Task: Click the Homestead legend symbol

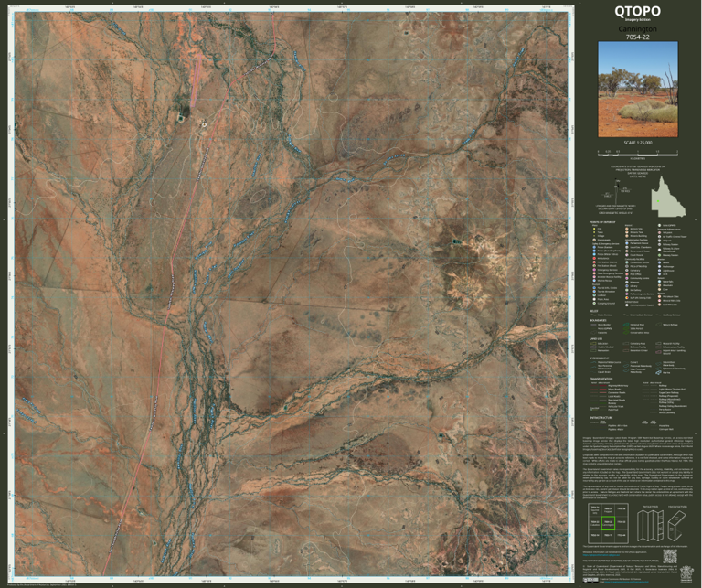Action: click(x=594, y=240)
